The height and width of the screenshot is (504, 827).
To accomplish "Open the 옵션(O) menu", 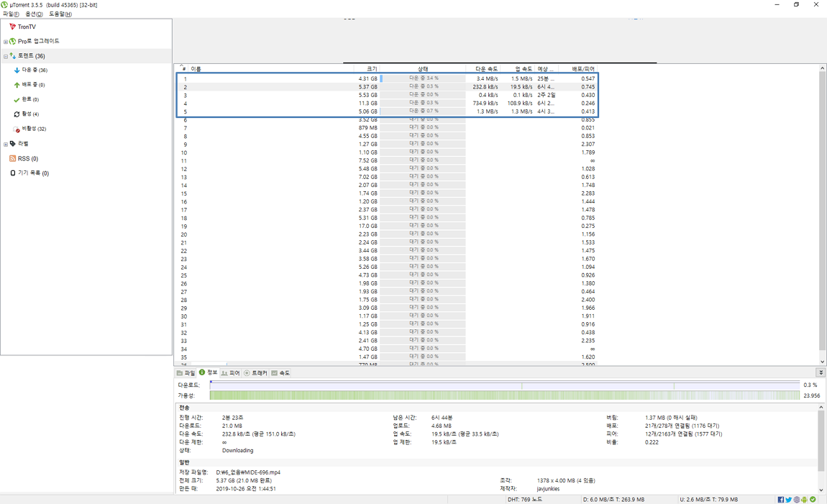I will (35, 14).
